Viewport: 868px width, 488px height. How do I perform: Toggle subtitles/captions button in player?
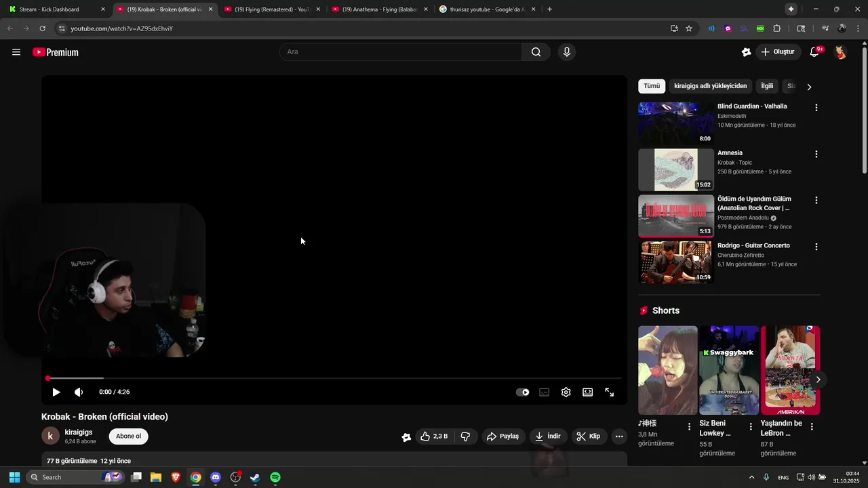[x=544, y=392]
